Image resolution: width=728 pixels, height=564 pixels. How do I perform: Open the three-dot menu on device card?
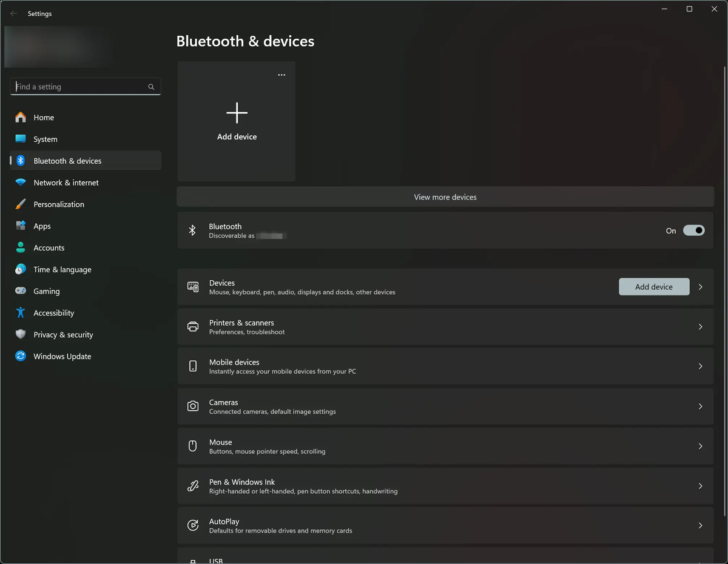(x=281, y=75)
